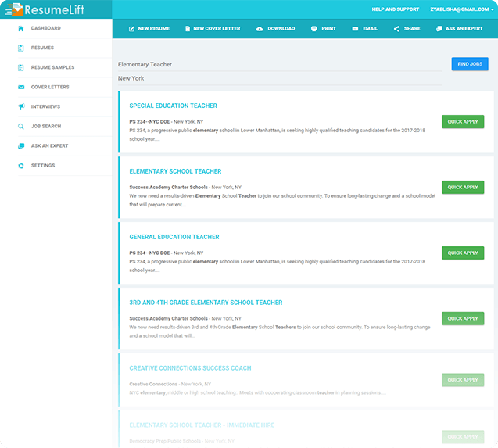This screenshot has width=498, height=448.
Task: Open Creative Connections Success Coach listing
Action: click(x=190, y=368)
